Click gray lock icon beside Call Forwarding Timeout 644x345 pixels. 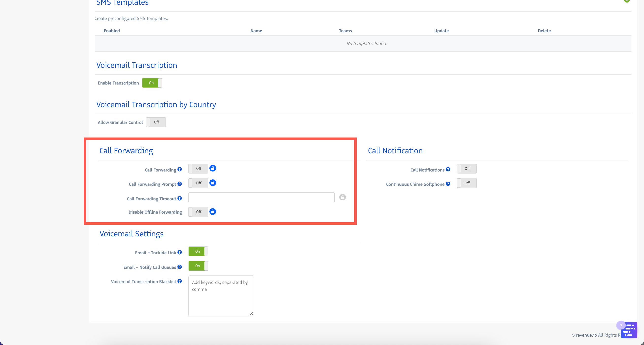342,197
